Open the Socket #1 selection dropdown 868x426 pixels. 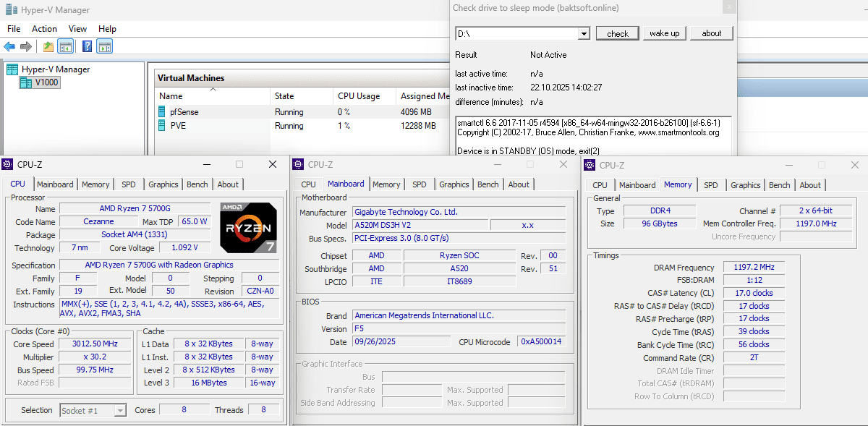[121, 411]
